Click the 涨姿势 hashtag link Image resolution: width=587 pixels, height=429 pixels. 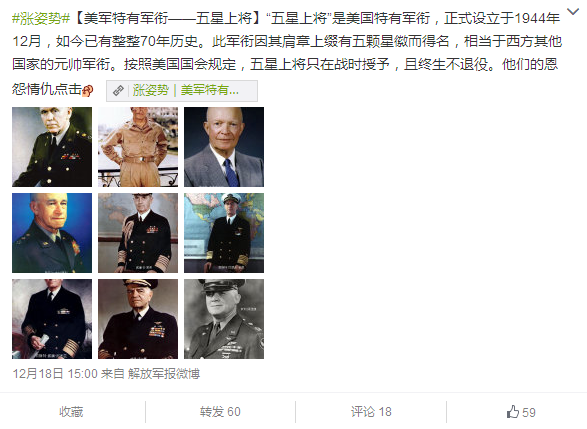pos(41,18)
